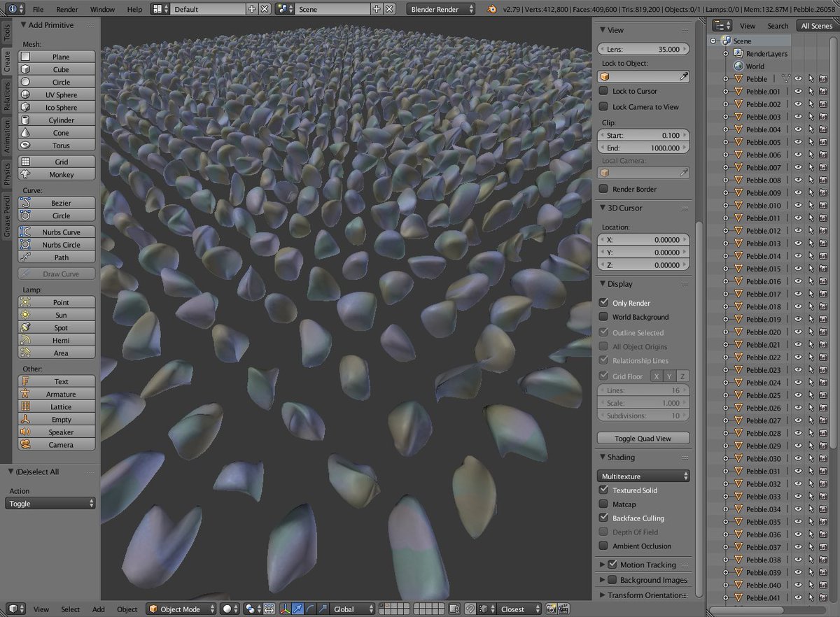This screenshot has width=840, height=617.
Task: Enable World Background checkbox
Action: (604, 317)
